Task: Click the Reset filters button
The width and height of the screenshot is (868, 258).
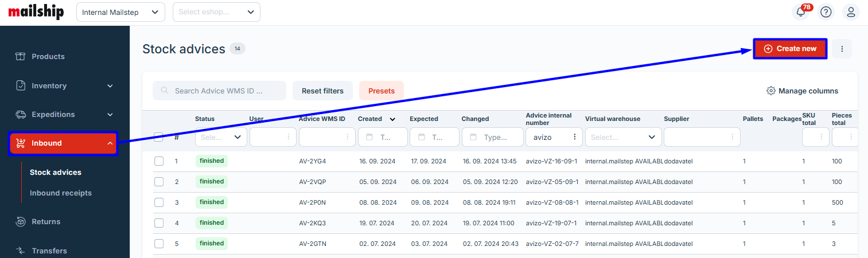Action: [322, 91]
